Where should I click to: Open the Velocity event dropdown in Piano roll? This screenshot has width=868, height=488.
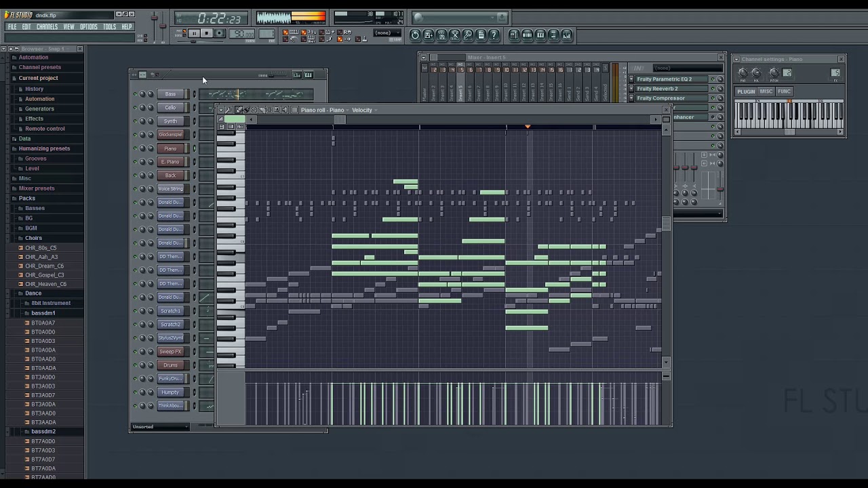coord(363,110)
